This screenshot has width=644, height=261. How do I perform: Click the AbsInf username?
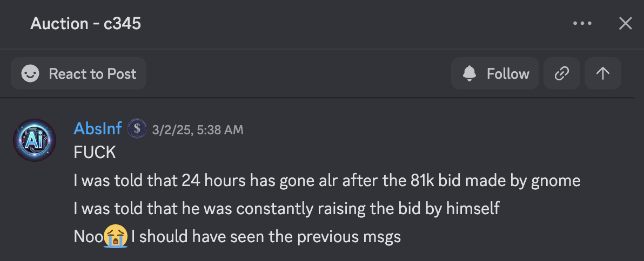97,129
